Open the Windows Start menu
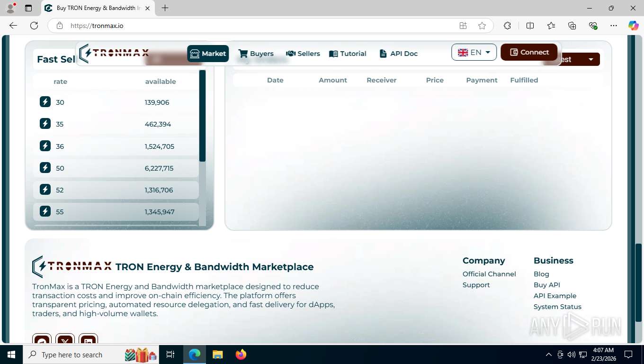 11,355
